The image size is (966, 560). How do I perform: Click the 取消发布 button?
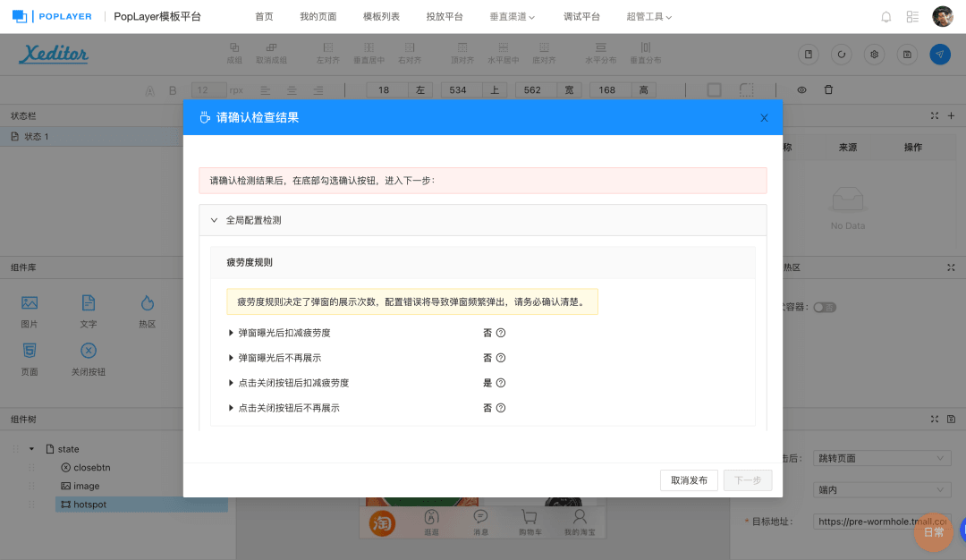point(689,480)
